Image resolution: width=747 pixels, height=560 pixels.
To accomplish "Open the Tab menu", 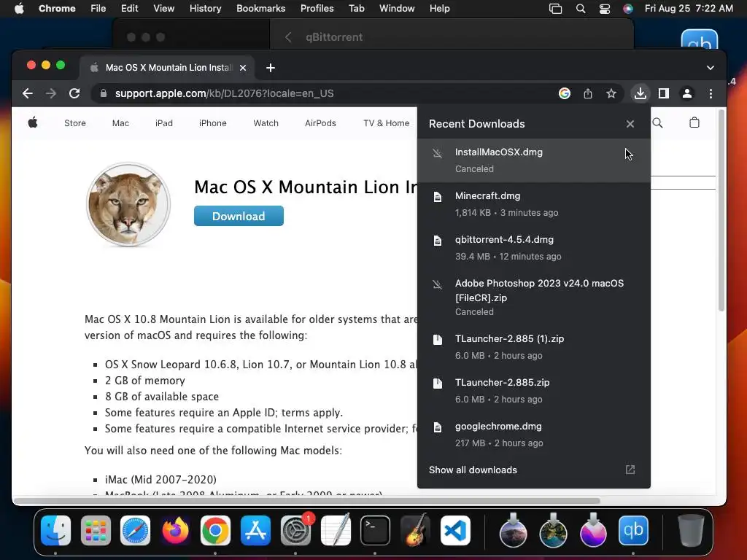I will (356, 8).
